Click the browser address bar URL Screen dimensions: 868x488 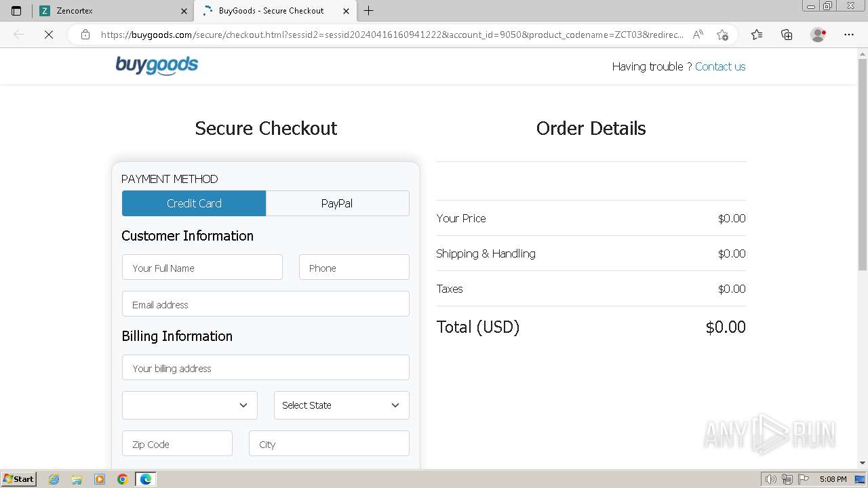pos(392,35)
